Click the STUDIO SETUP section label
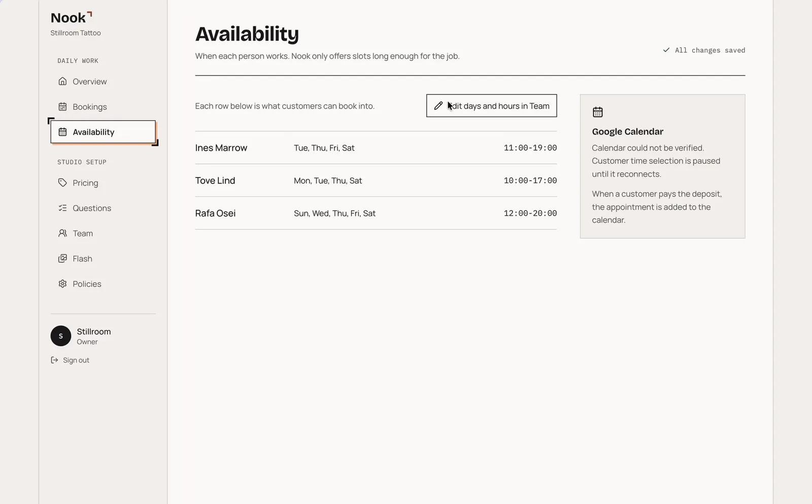Viewport: 812px width, 504px height. (82, 162)
